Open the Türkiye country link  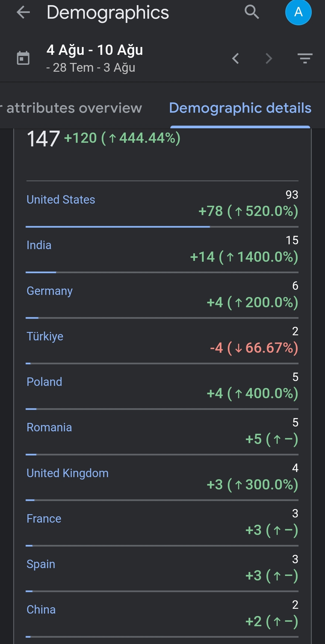click(x=45, y=336)
